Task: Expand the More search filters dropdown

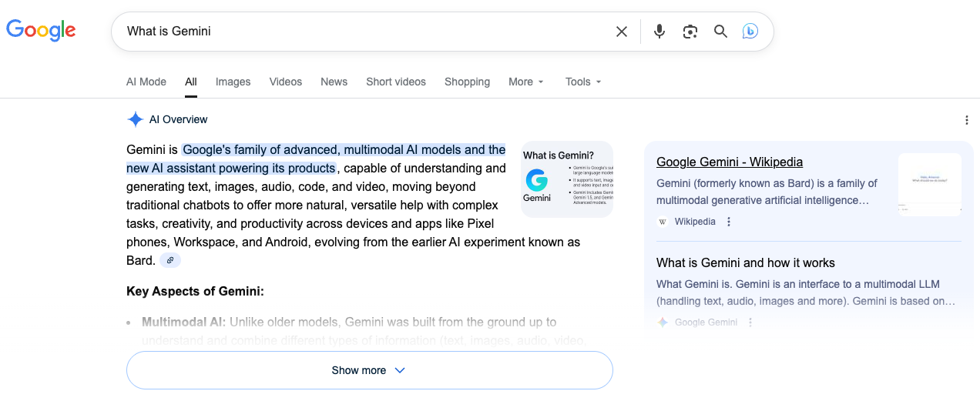Action: pyautogui.click(x=526, y=82)
